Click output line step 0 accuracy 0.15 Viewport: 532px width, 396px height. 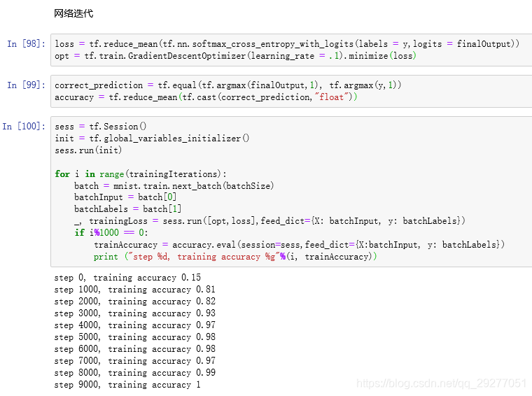pyautogui.click(x=127, y=278)
